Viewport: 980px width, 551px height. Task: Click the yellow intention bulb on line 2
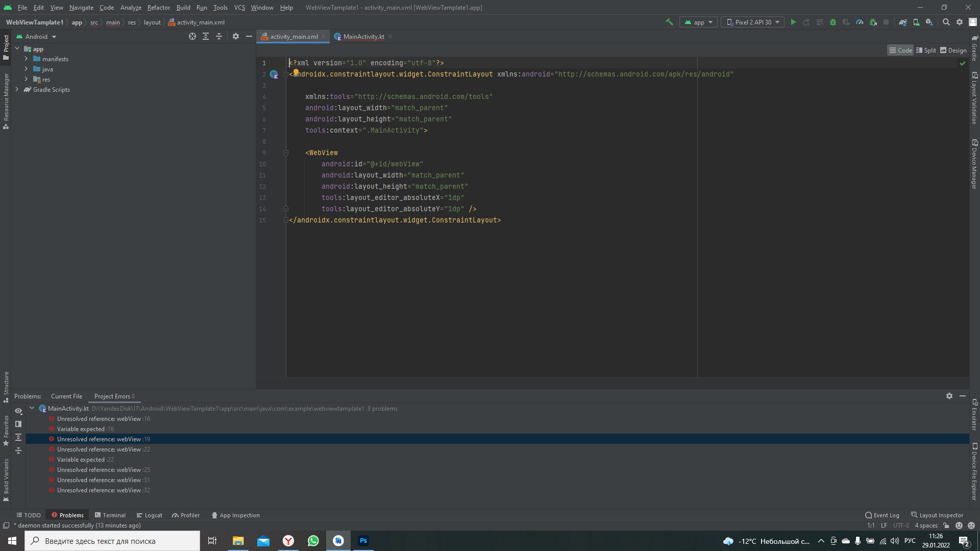pos(296,72)
